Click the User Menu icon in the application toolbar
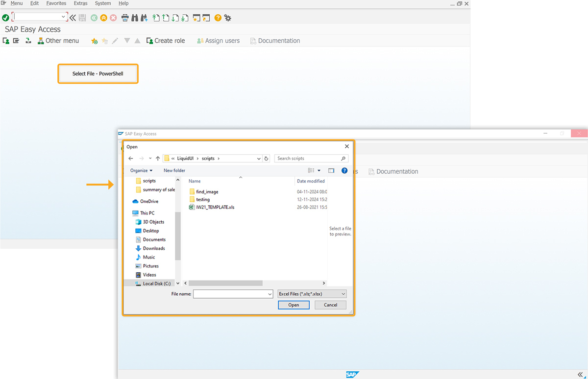 click(x=6, y=41)
